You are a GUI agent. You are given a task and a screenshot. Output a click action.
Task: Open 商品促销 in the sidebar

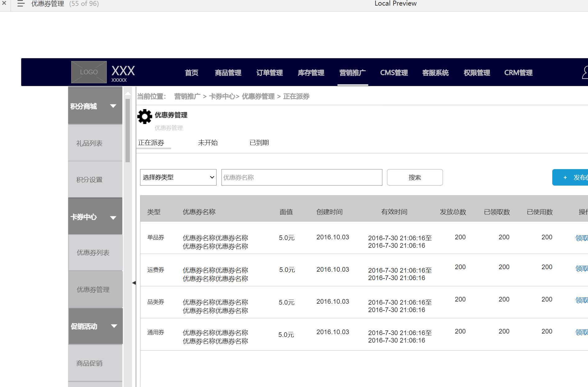[x=95, y=363]
